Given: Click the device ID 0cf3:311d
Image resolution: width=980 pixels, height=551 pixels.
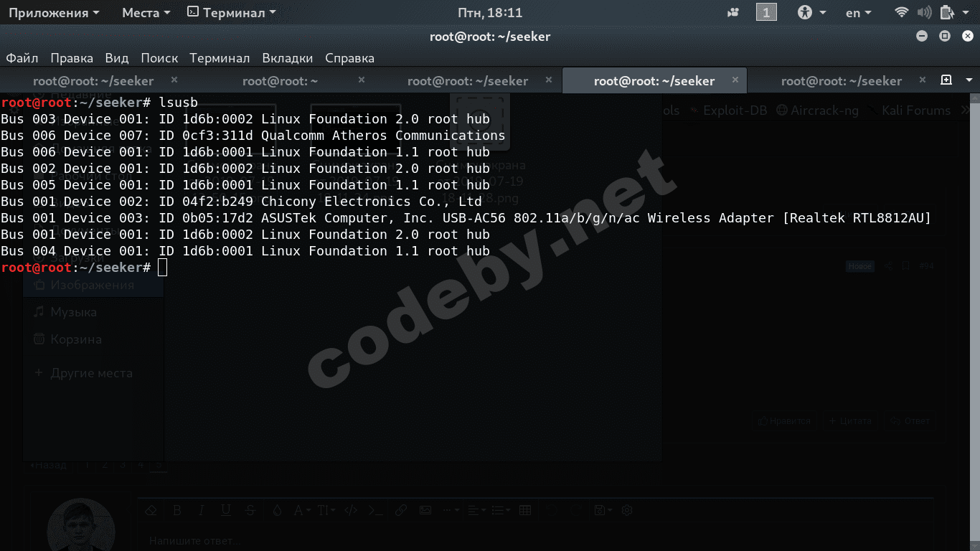Looking at the screenshot, I should coord(217,136).
